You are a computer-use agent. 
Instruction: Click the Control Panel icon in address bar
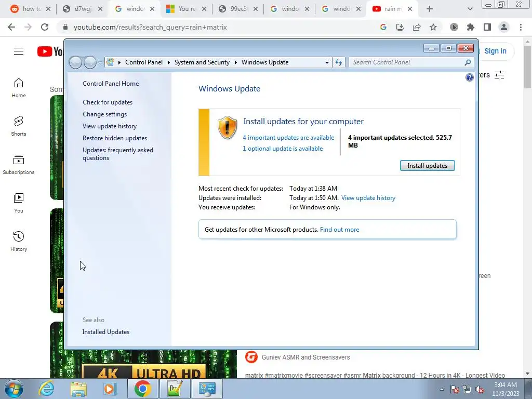(x=110, y=62)
